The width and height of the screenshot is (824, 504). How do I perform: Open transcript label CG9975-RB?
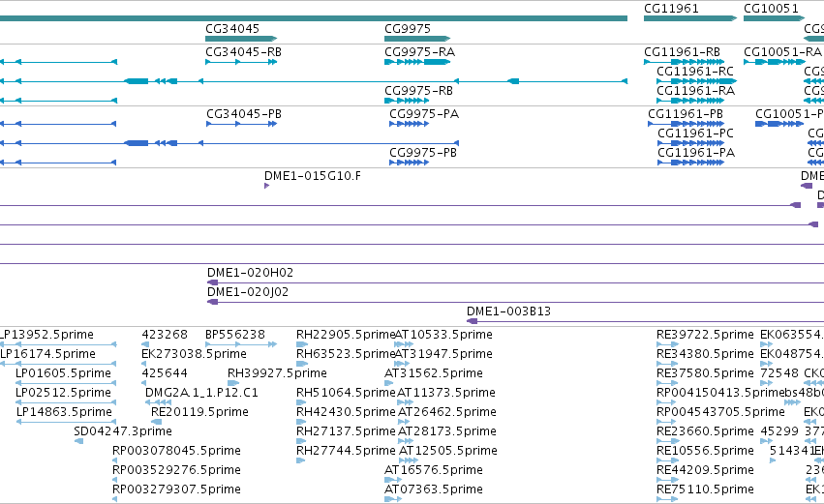click(419, 91)
